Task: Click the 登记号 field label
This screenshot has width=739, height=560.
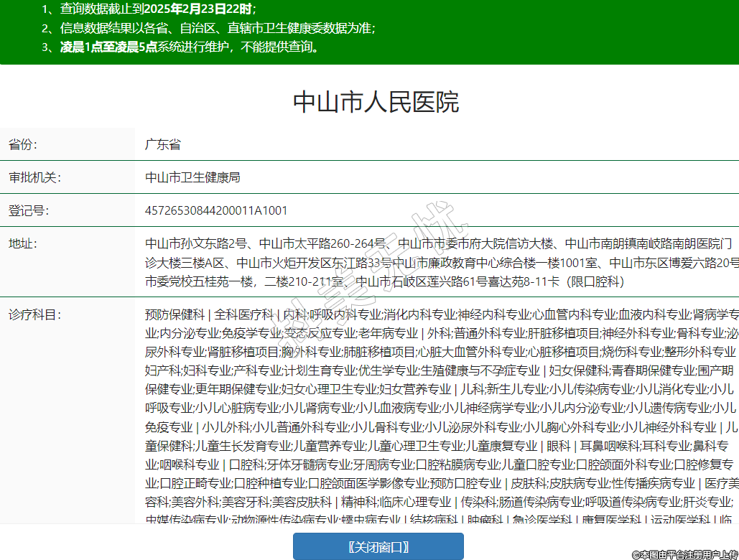Action: pyautogui.click(x=29, y=210)
